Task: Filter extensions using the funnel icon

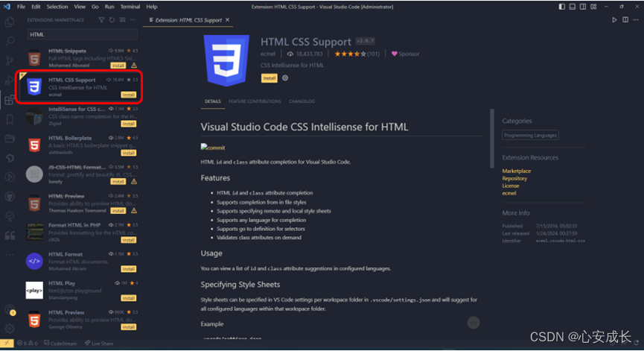Action: tap(101, 19)
